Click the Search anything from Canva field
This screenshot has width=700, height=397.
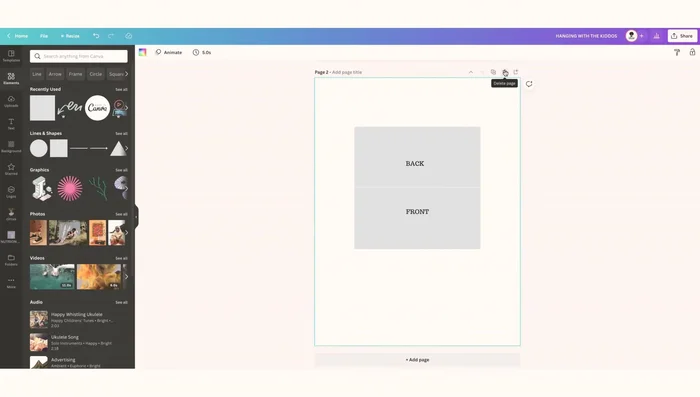click(79, 56)
